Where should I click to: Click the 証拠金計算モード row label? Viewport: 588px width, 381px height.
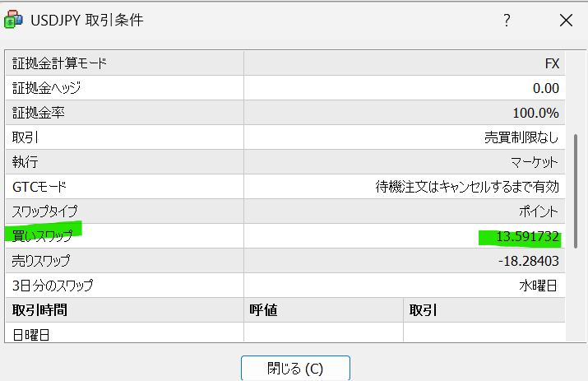(59, 63)
